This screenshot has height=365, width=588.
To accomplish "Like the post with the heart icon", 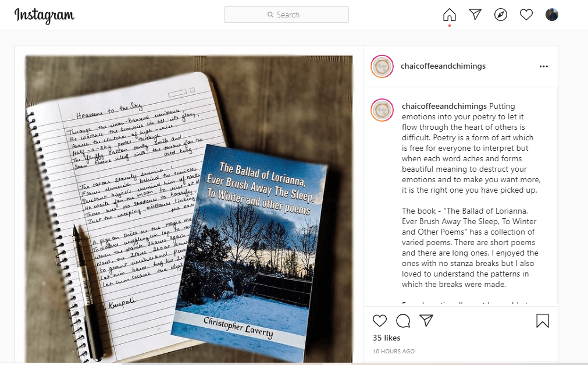I will click(x=380, y=321).
